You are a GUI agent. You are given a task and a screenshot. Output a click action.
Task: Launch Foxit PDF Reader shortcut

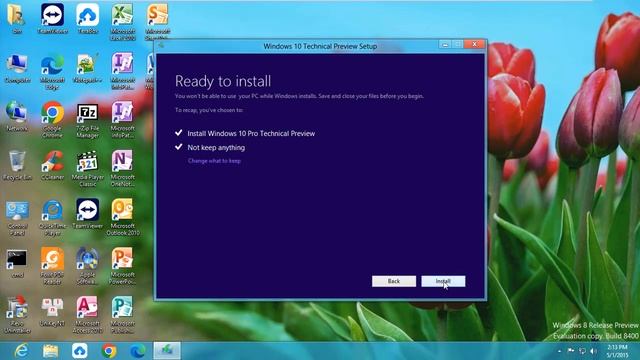pos(52,266)
